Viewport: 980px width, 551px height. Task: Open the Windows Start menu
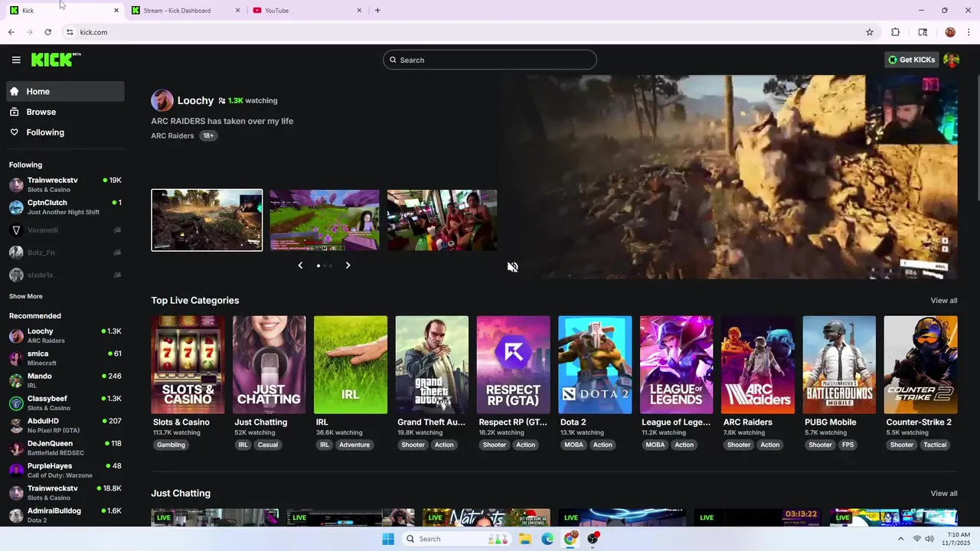(x=388, y=539)
